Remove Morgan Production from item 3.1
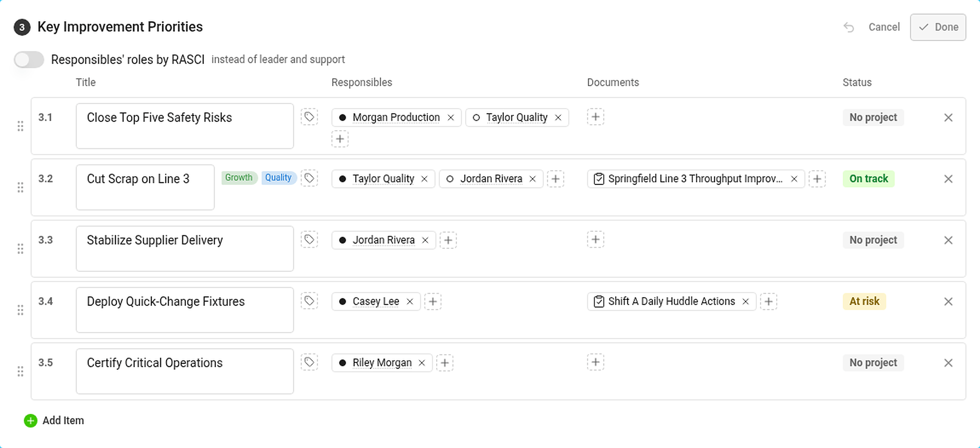The height and width of the screenshot is (448, 980). (451, 118)
